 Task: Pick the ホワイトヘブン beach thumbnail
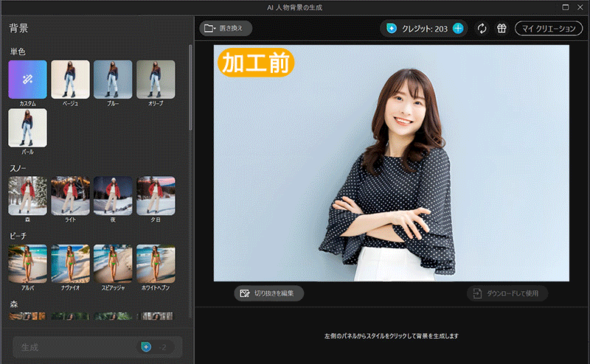[x=156, y=264]
